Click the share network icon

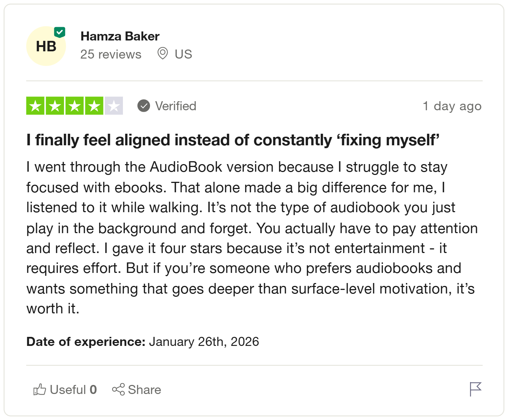(x=118, y=389)
